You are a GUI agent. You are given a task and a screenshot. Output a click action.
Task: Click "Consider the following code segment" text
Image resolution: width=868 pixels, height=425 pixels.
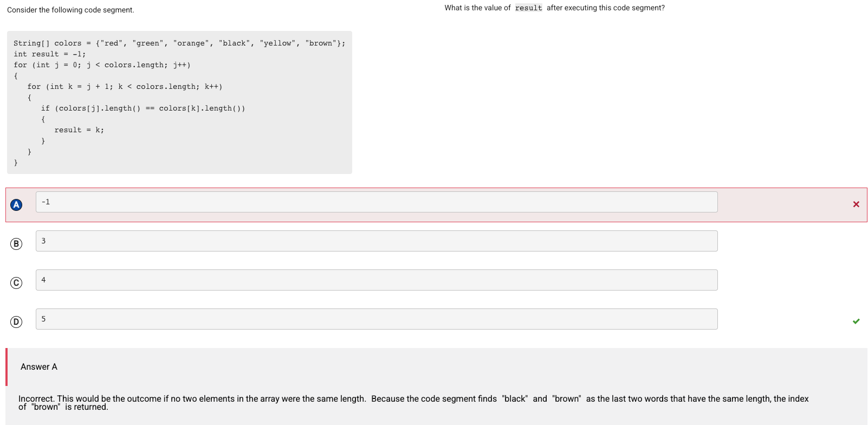tap(70, 10)
